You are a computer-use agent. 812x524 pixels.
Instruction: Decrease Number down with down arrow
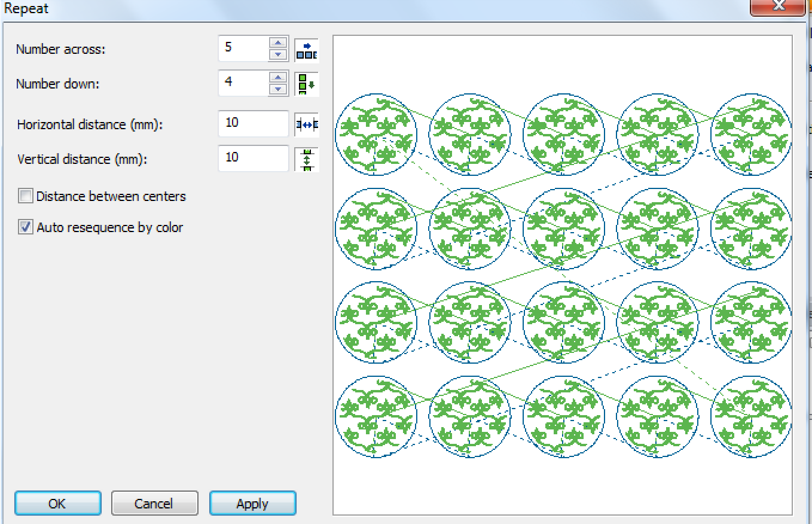click(x=277, y=89)
